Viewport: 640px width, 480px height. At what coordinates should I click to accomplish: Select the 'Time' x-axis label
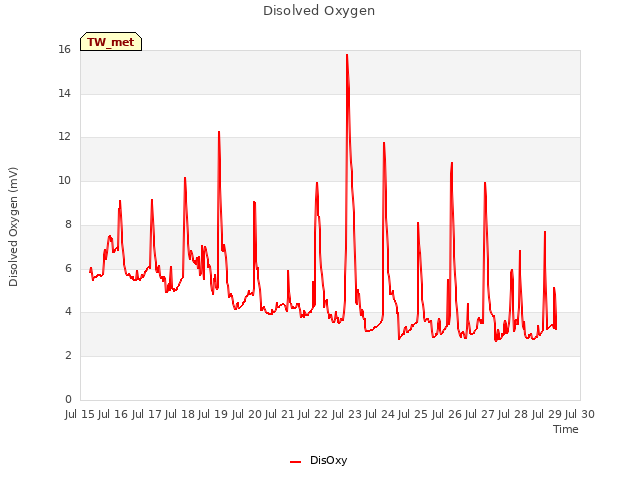click(566, 429)
